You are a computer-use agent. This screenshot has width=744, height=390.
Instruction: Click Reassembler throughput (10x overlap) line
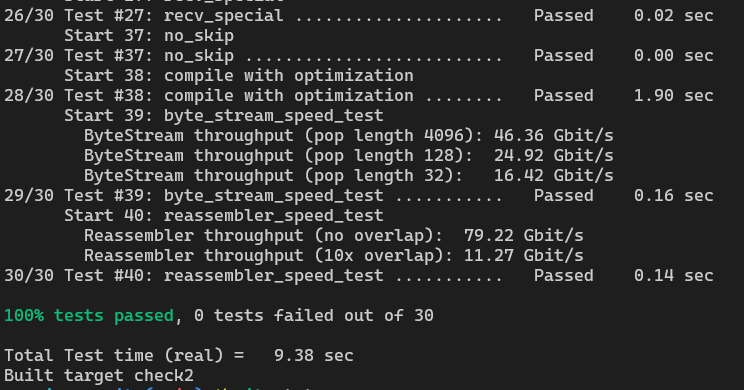coord(334,256)
